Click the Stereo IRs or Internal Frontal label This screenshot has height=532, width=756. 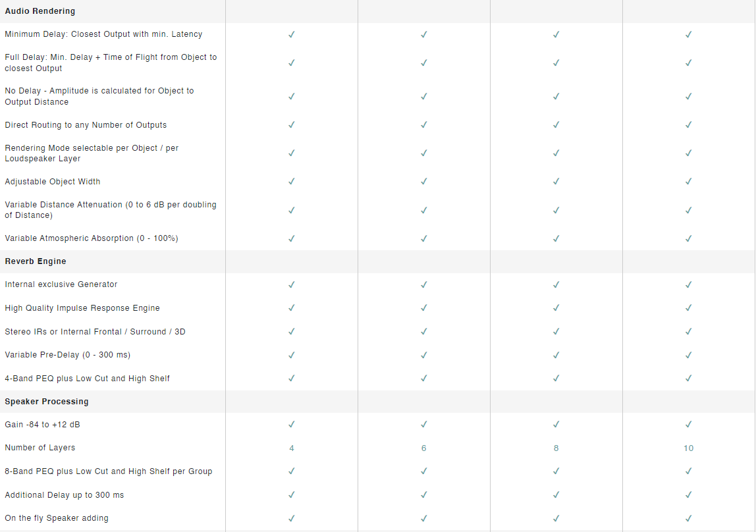pyautogui.click(x=95, y=332)
